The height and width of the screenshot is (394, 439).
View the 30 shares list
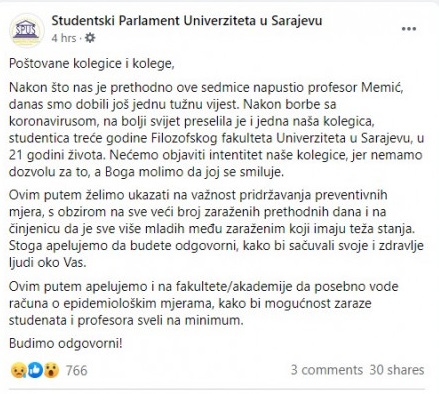tap(397, 370)
